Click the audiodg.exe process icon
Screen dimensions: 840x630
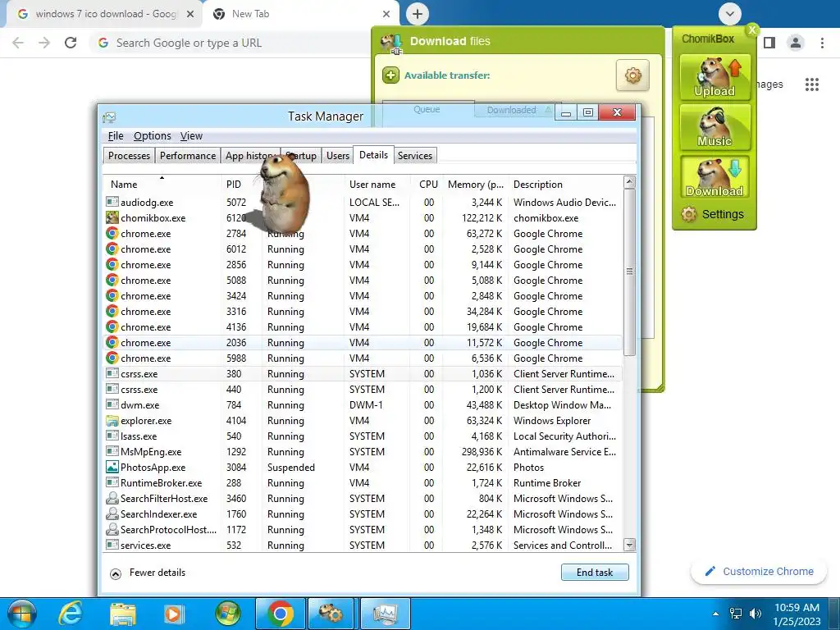112,202
